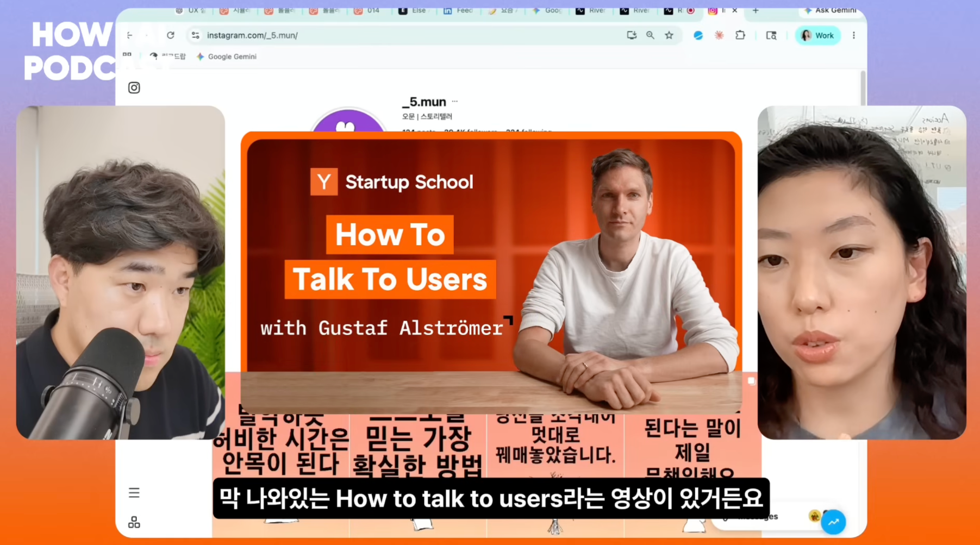Click the blue floating Messages button
The height and width of the screenshot is (545, 980).
[x=833, y=522]
